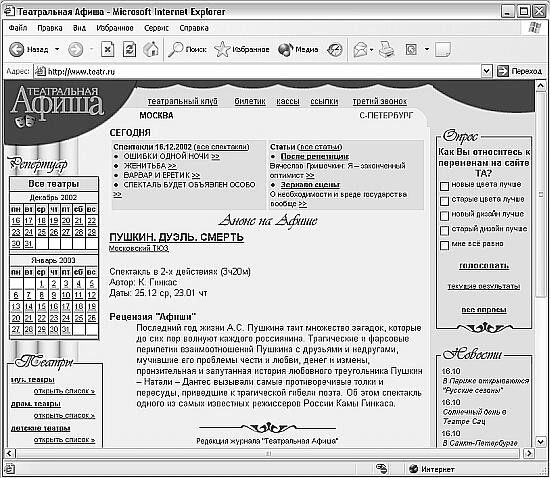Click the Переход go button
This screenshot has height=478, width=550.
tap(519, 71)
